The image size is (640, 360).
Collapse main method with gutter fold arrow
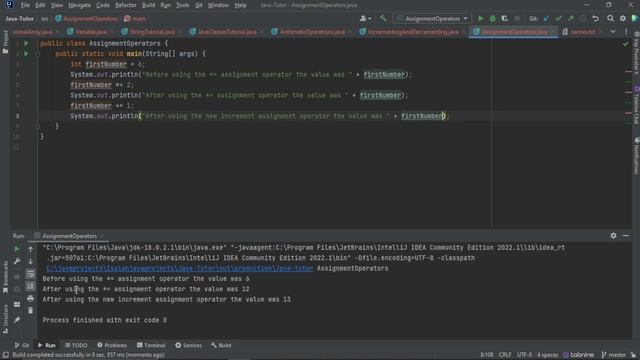(37, 54)
